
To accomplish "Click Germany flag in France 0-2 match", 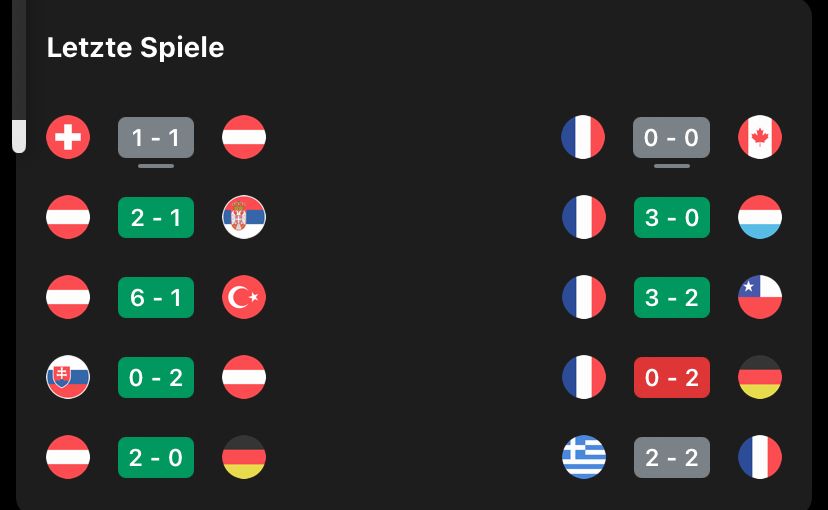I will [760, 377].
